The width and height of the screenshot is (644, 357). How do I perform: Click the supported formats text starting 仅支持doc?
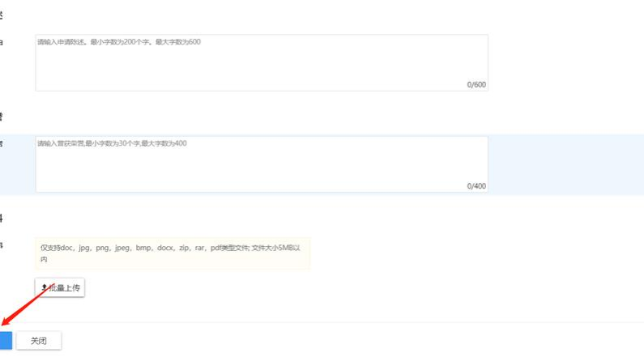[x=122, y=249]
